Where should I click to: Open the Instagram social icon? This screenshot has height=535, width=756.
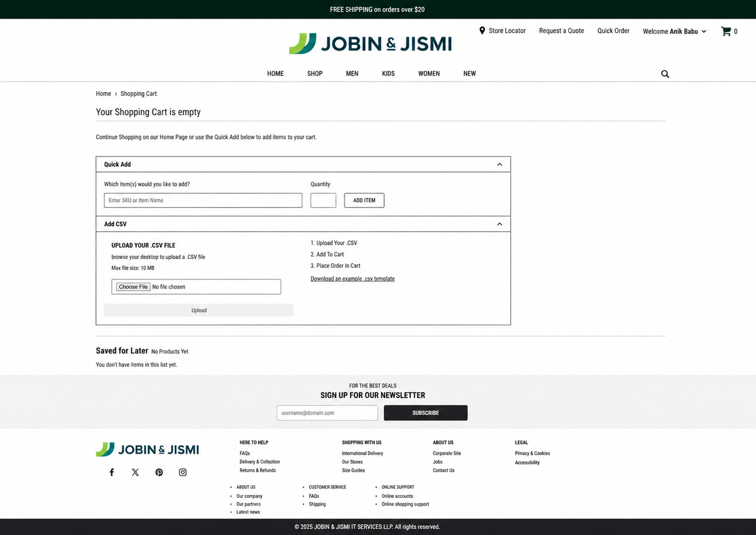click(x=183, y=472)
